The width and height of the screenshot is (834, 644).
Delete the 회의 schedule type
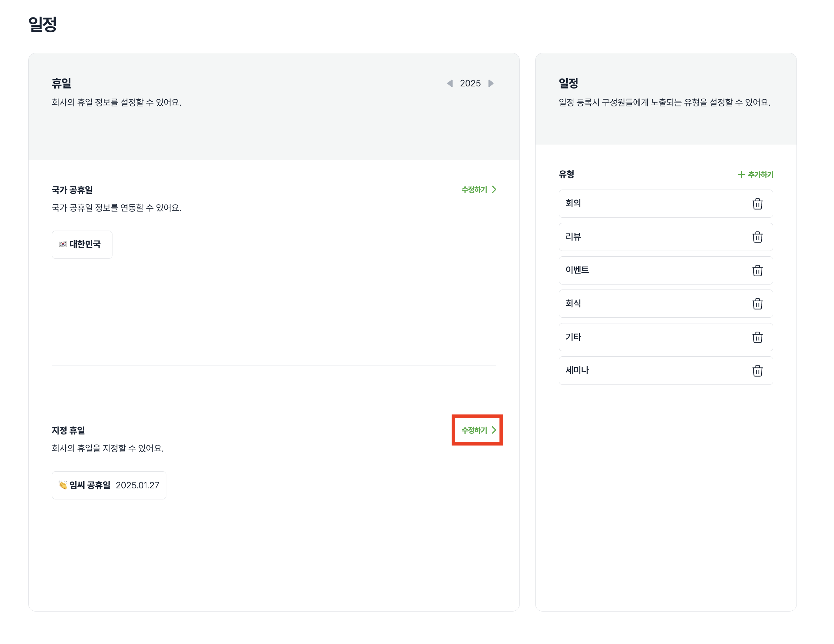757,204
